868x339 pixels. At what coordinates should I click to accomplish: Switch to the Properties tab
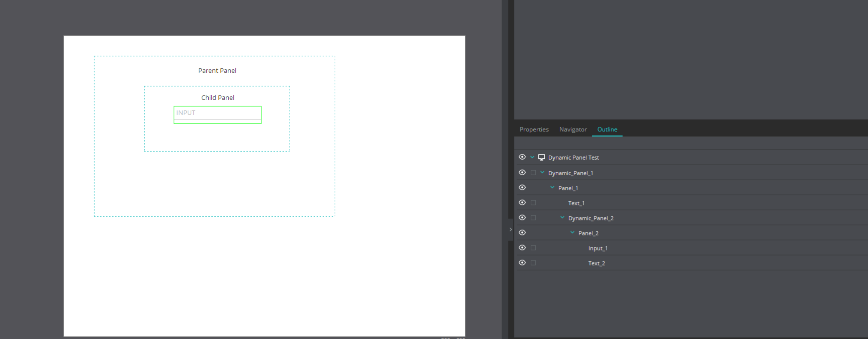point(534,129)
